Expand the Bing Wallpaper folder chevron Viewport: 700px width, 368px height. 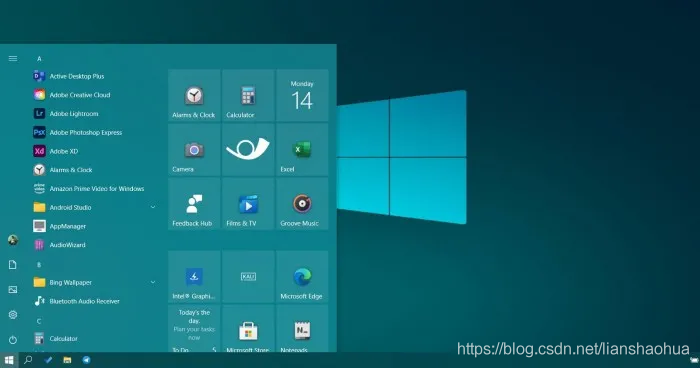pyautogui.click(x=153, y=282)
